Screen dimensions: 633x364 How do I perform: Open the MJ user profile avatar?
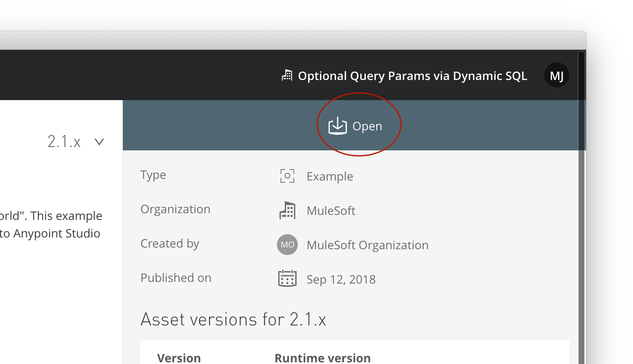[556, 75]
